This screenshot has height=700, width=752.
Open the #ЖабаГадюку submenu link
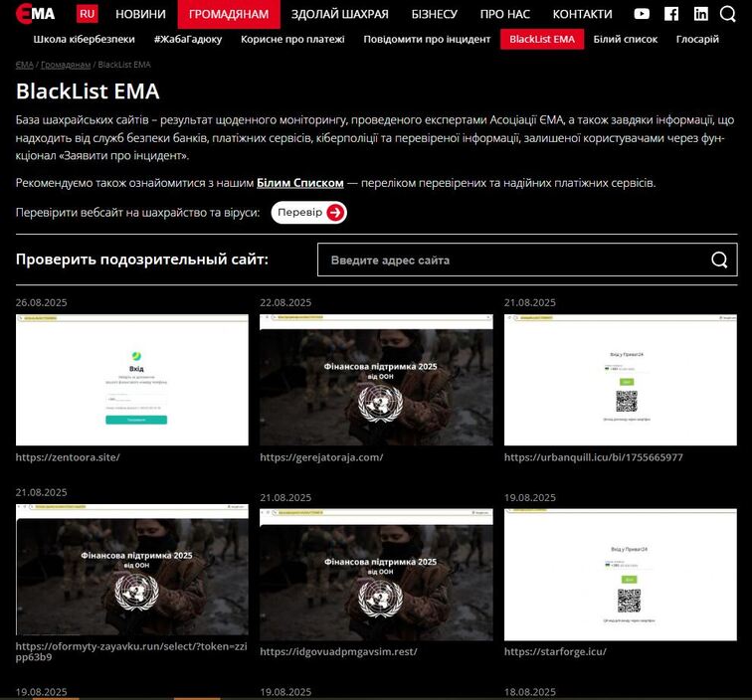[x=188, y=40]
